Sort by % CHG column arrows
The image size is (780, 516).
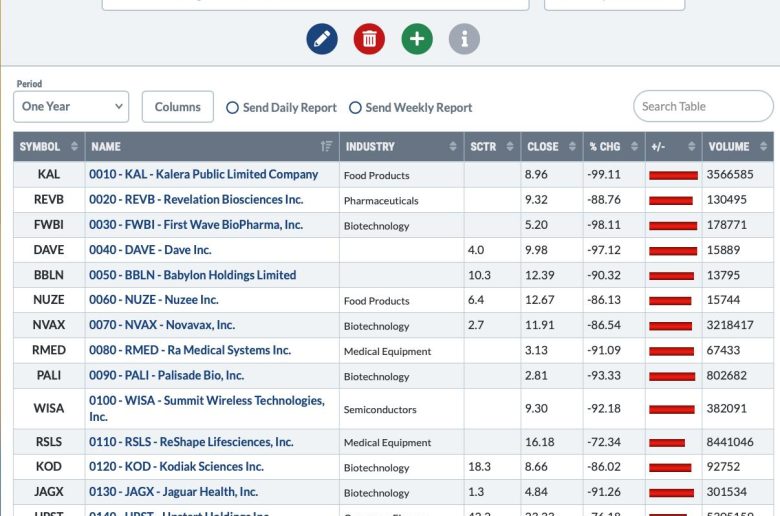click(x=634, y=146)
